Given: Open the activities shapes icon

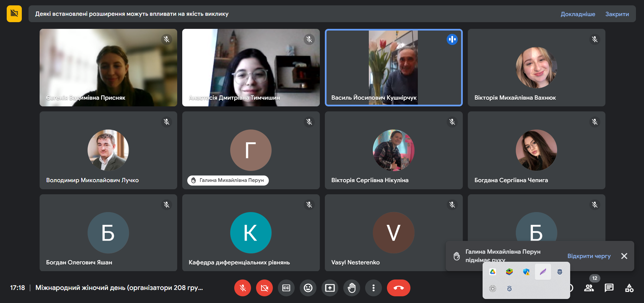Looking at the screenshot, I should point(629,288).
